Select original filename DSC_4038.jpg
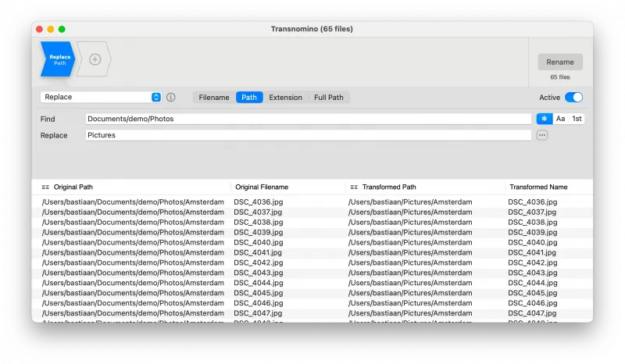Image resolution: width=625 pixels, height=364 pixels. [x=259, y=222]
